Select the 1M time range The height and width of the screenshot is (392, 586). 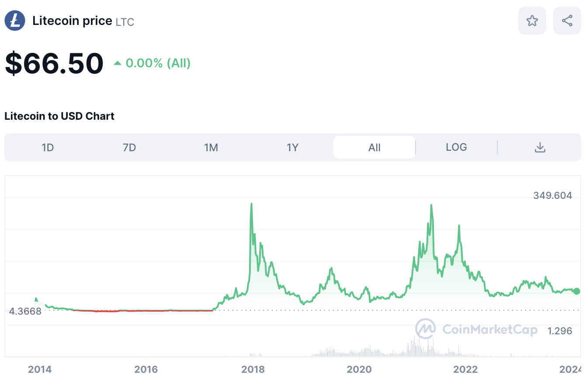click(x=211, y=147)
